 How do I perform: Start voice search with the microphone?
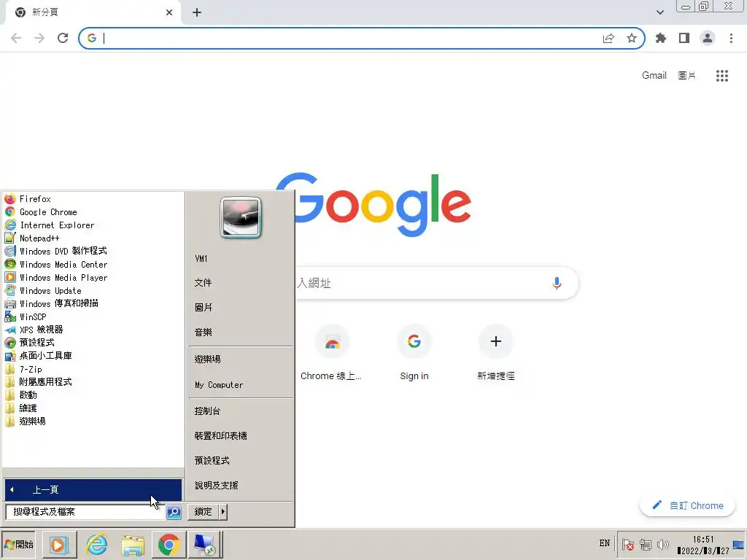pos(557,284)
